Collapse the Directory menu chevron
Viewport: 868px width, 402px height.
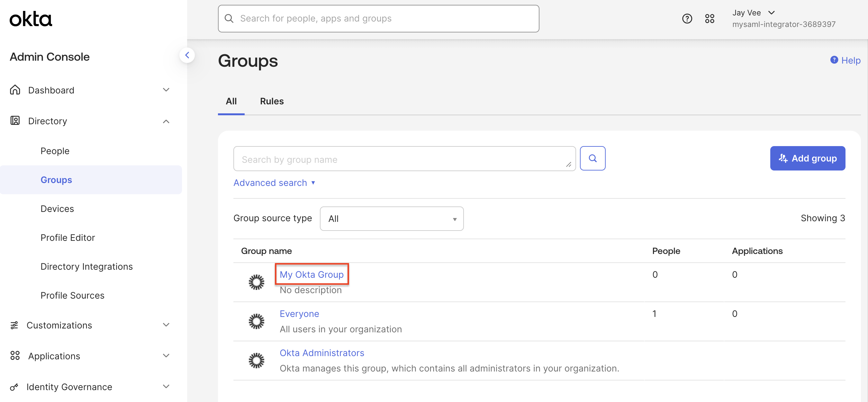click(x=166, y=121)
